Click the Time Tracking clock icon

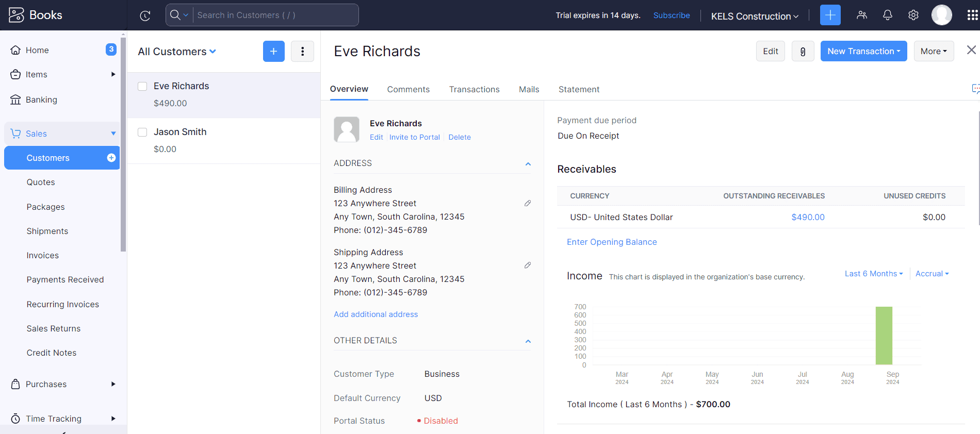tap(15, 419)
